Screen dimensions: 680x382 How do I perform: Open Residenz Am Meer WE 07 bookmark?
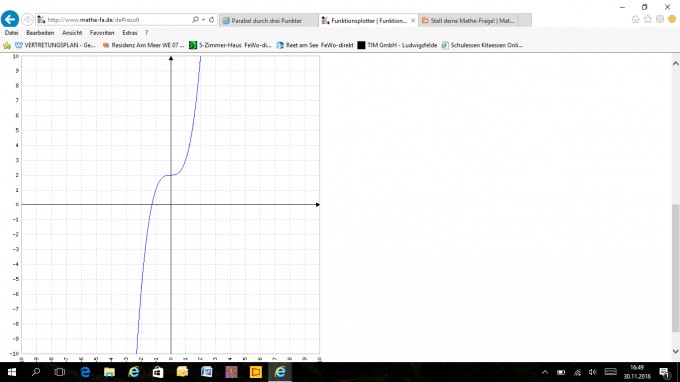tap(143, 45)
